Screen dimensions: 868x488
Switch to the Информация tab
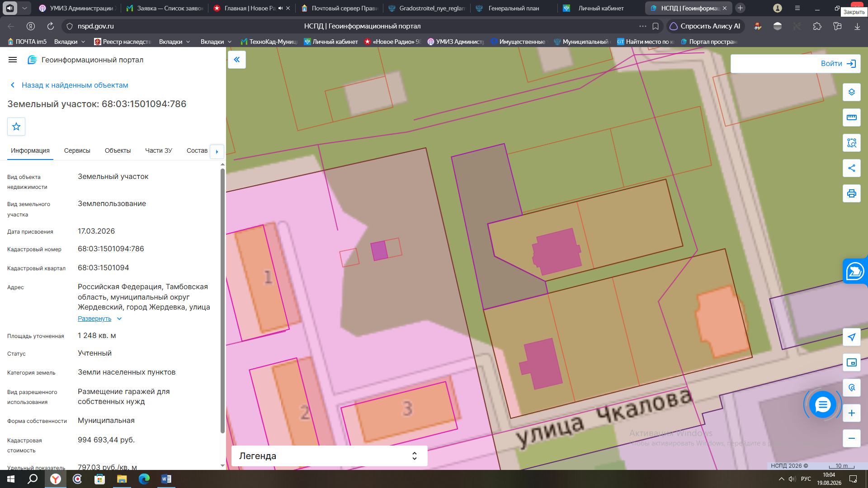[30, 150]
